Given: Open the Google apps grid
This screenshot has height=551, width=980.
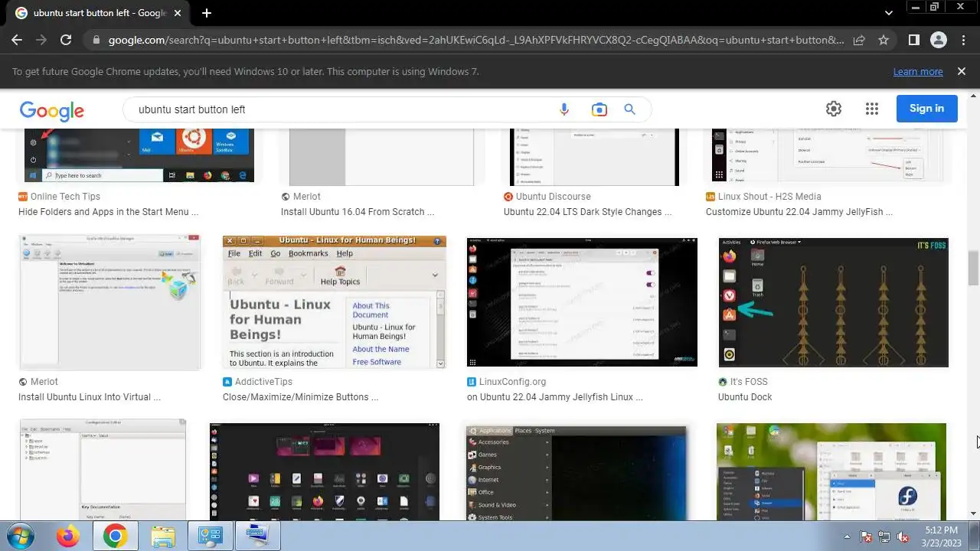Looking at the screenshot, I should pos(872,109).
